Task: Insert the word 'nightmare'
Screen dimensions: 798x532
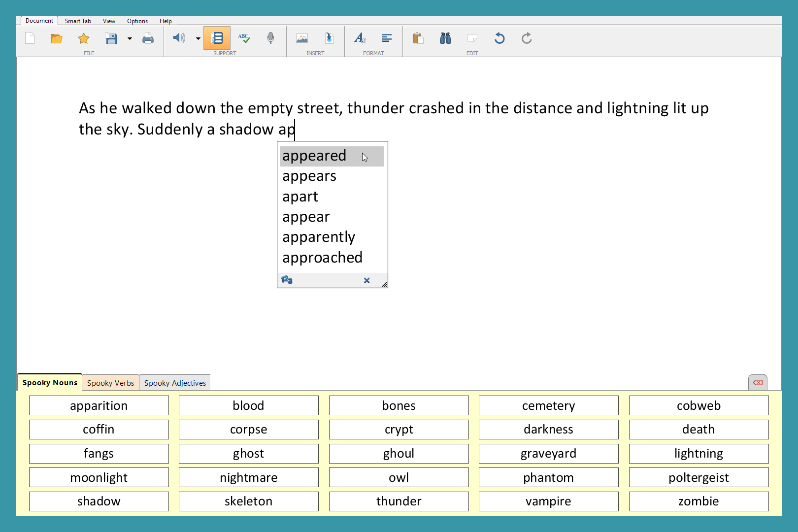Action: click(248, 477)
